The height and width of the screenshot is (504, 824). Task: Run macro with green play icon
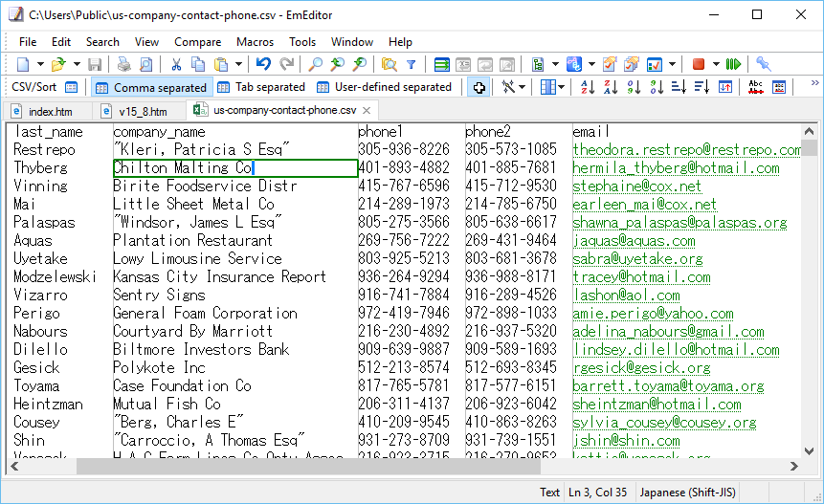click(733, 65)
